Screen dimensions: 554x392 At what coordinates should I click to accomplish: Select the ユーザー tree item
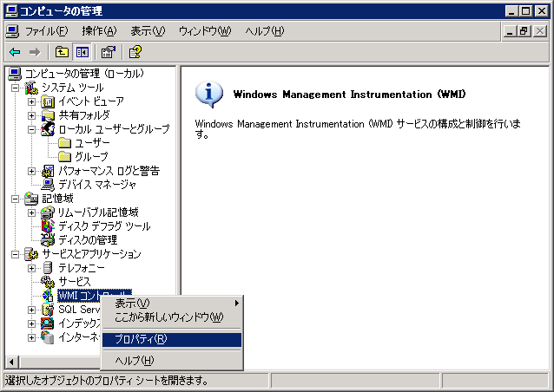[x=92, y=143]
